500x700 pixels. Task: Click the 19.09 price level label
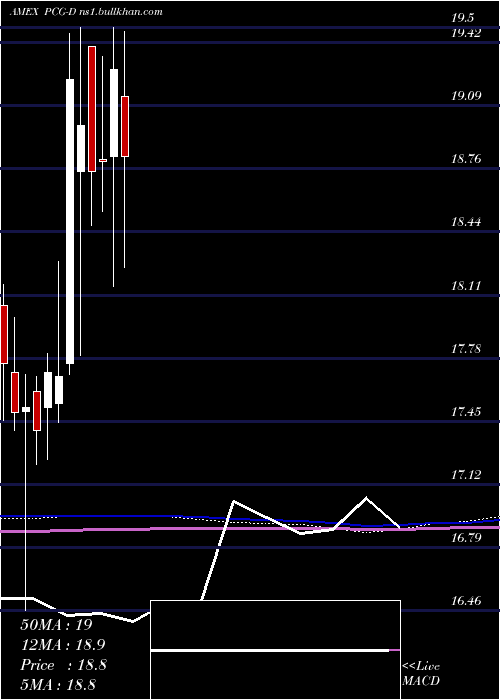467,95
